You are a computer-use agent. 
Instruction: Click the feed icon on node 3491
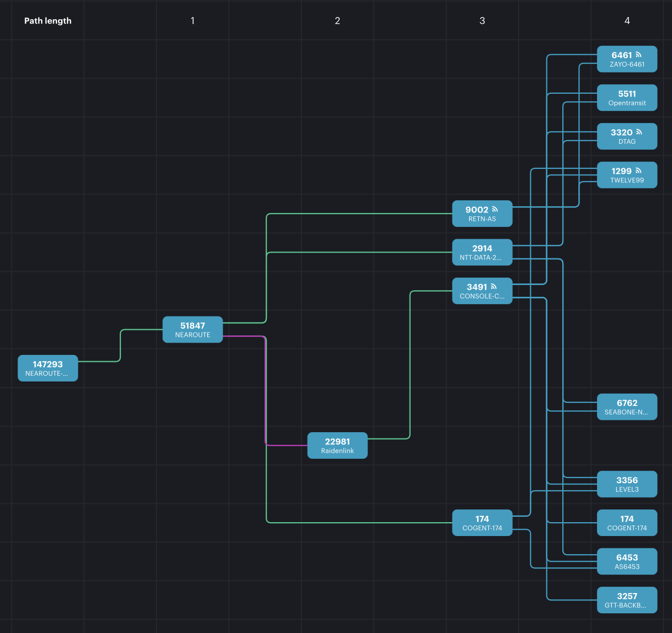point(494,287)
